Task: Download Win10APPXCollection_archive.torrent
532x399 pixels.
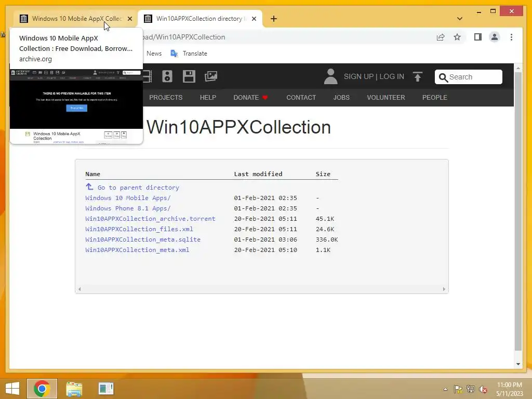Action: pos(150,219)
